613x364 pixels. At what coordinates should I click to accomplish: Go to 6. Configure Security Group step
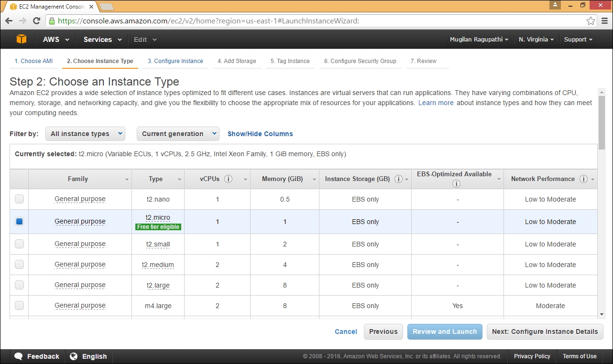pos(360,61)
